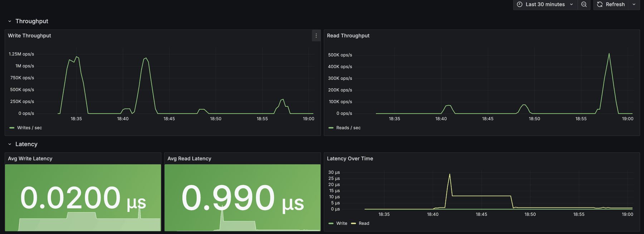Click the Write Throughput peak near 18:35
The width and height of the screenshot is (644, 234).
(77, 57)
